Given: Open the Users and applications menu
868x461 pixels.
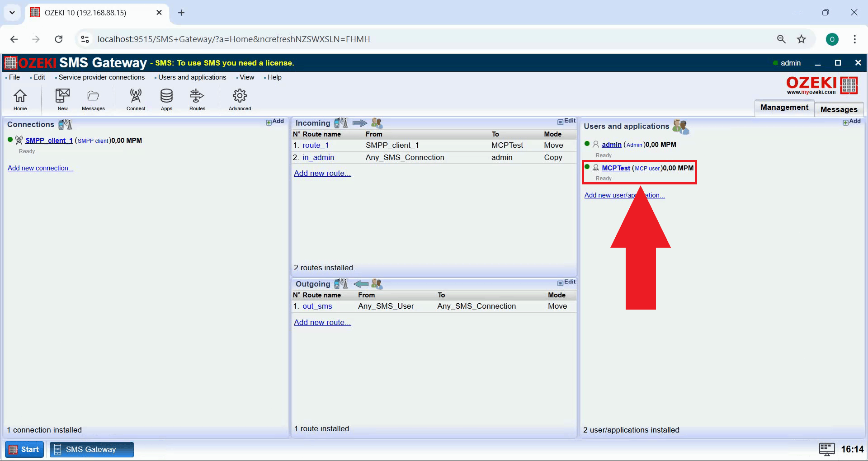Looking at the screenshot, I should (x=192, y=77).
